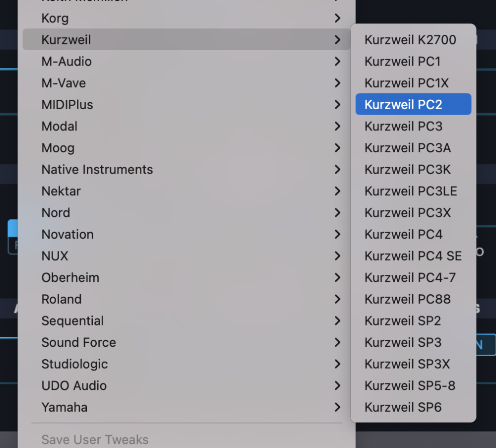496x448 pixels.
Task: Choose the Kurzweil PC2 preset
Action: pos(403,105)
